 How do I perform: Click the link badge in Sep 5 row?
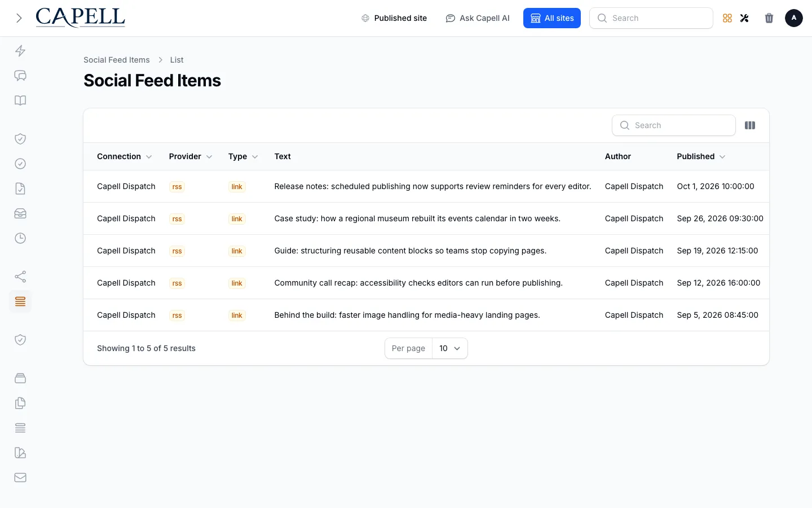(237, 316)
